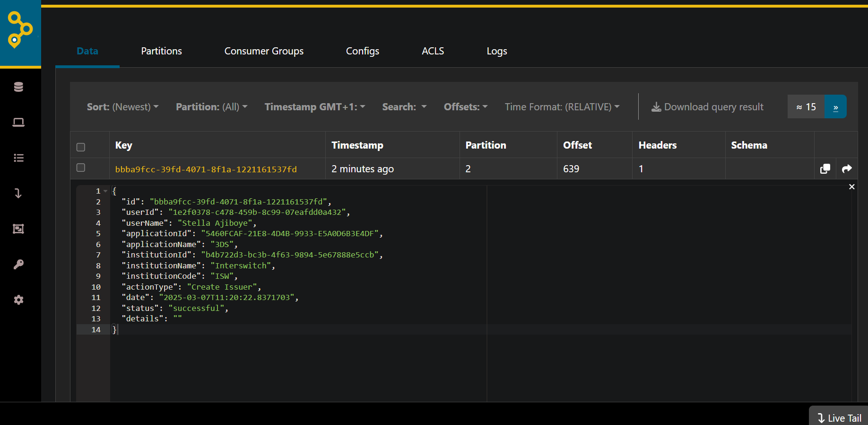
Task: Click the Live Tail button
Action: (x=840, y=418)
